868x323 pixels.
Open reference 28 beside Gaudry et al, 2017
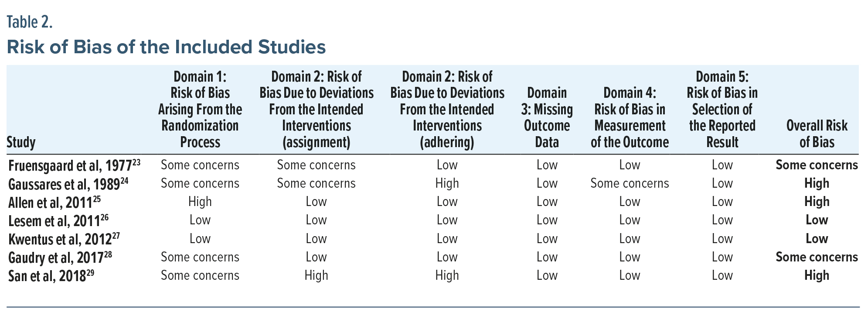click(x=108, y=254)
